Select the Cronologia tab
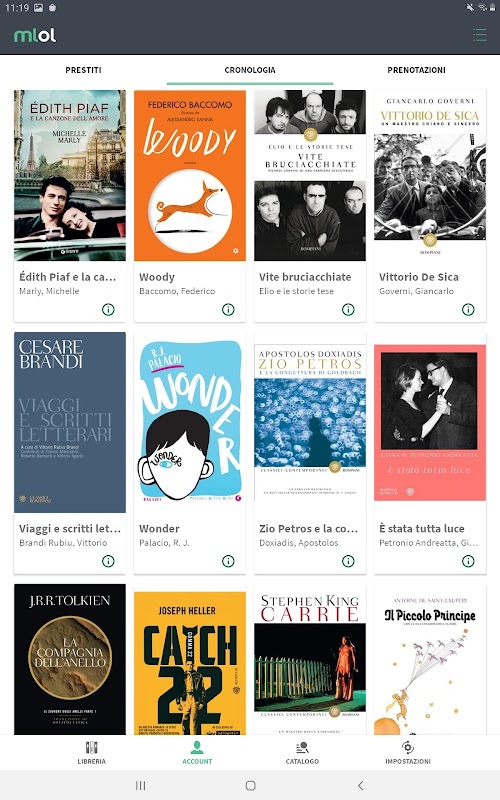This screenshot has height=800, width=500. coord(250,70)
